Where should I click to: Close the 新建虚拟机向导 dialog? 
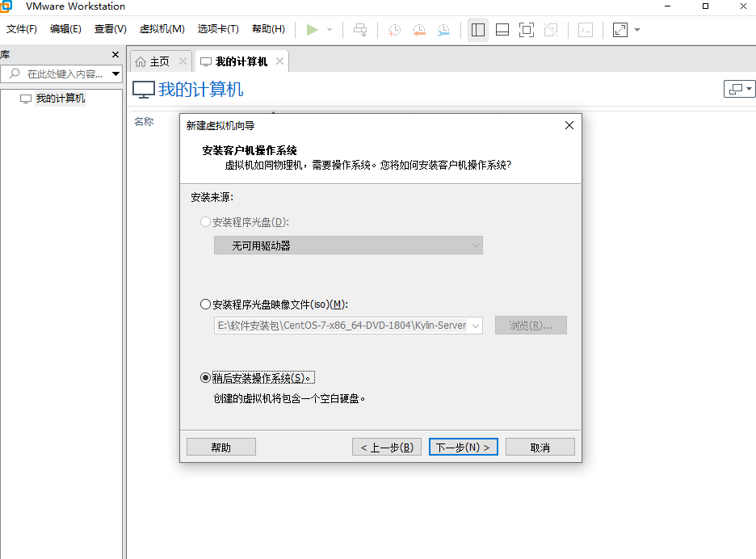pyautogui.click(x=569, y=125)
